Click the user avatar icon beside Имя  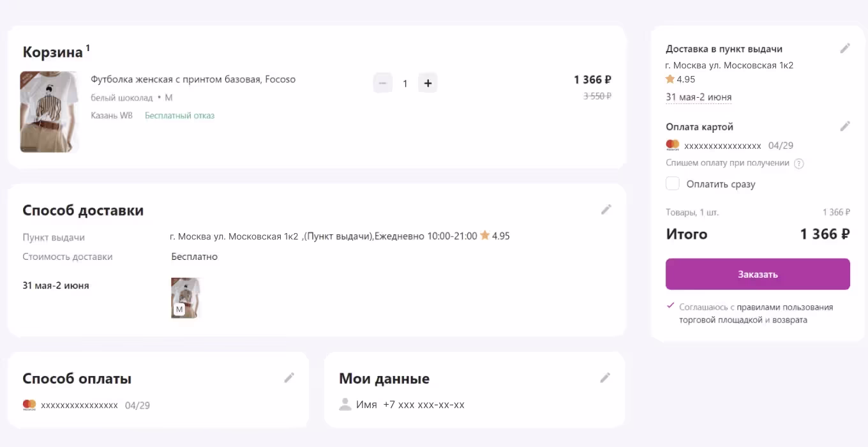[345, 404]
